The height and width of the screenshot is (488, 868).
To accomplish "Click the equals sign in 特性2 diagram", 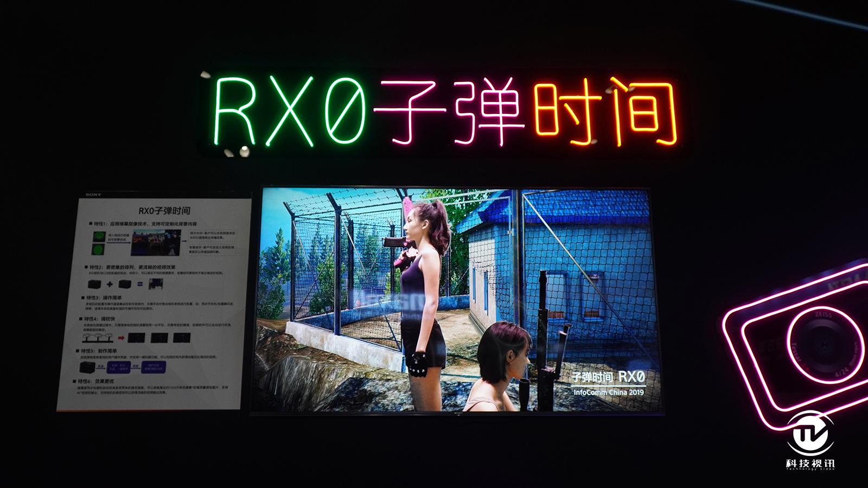I will click(x=141, y=284).
